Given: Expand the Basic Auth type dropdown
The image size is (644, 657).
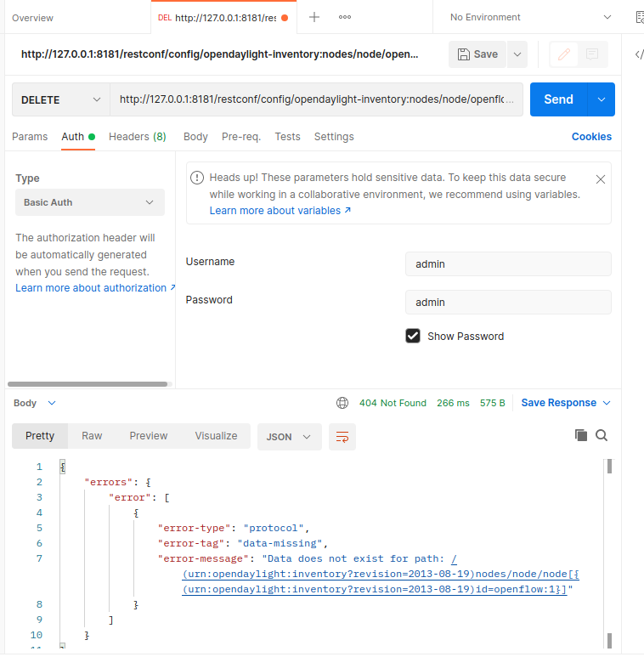Looking at the screenshot, I should click(x=90, y=202).
